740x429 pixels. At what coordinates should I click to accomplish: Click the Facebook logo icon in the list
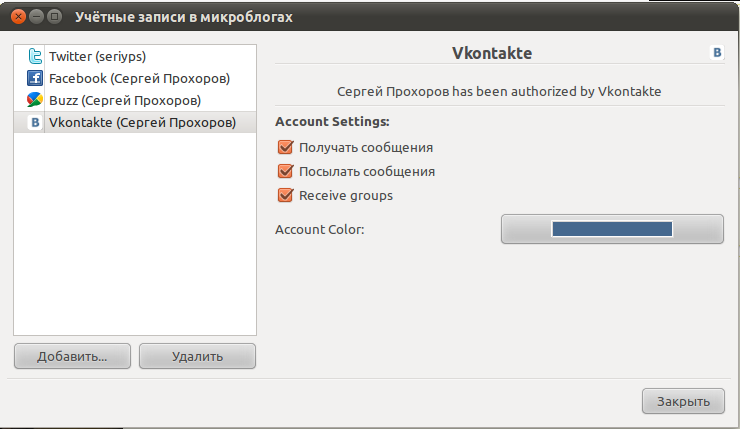[35, 78]
